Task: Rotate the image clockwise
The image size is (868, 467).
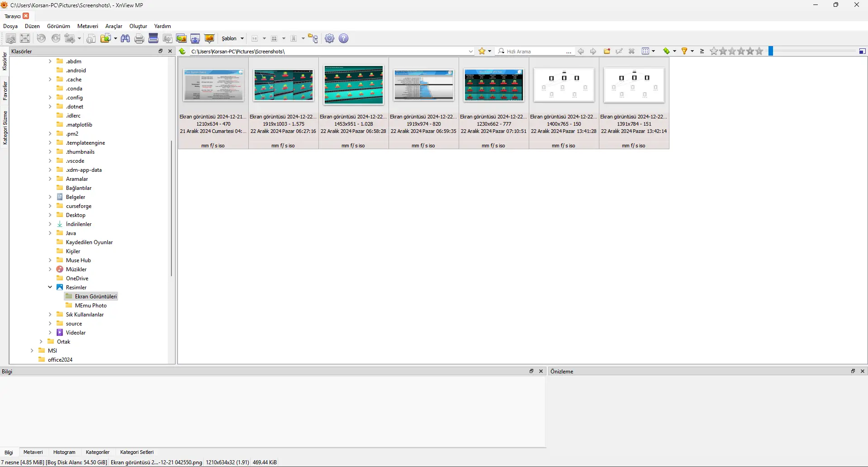Action: click(56, 38)
